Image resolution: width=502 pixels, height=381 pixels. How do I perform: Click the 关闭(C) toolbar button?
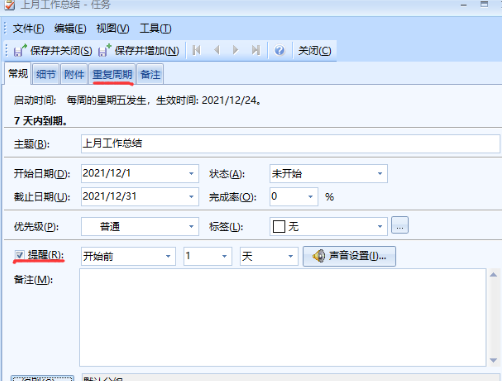[314, 51]
